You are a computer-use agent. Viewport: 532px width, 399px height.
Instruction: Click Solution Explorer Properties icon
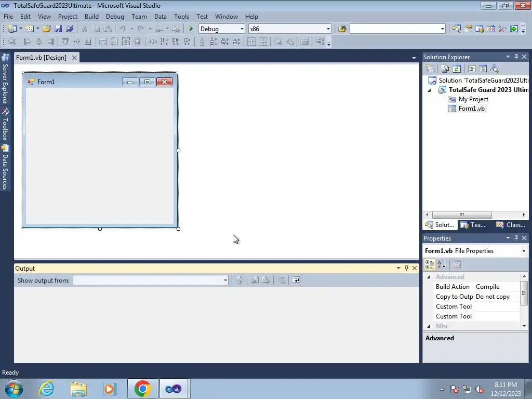[x=430, y=69]
